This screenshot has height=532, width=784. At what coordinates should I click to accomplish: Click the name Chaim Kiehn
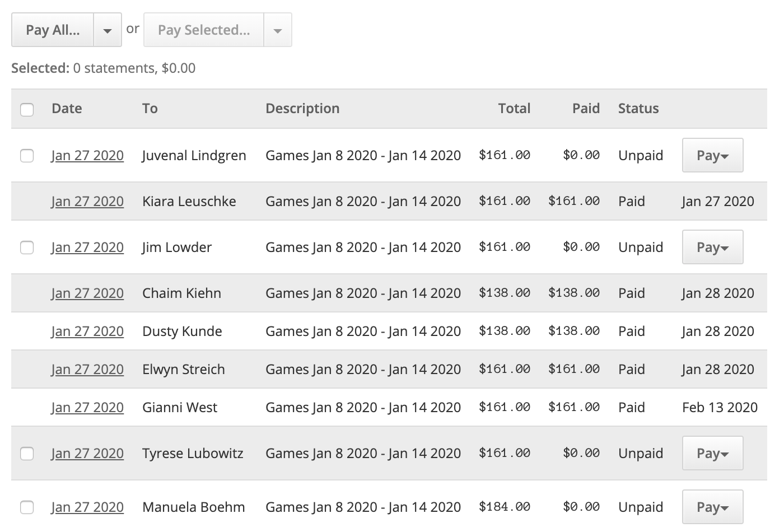coord(181,293)
